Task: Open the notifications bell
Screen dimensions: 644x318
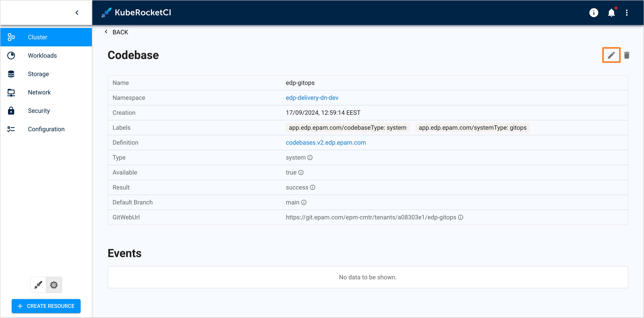Action: click(x=611, y=12)
